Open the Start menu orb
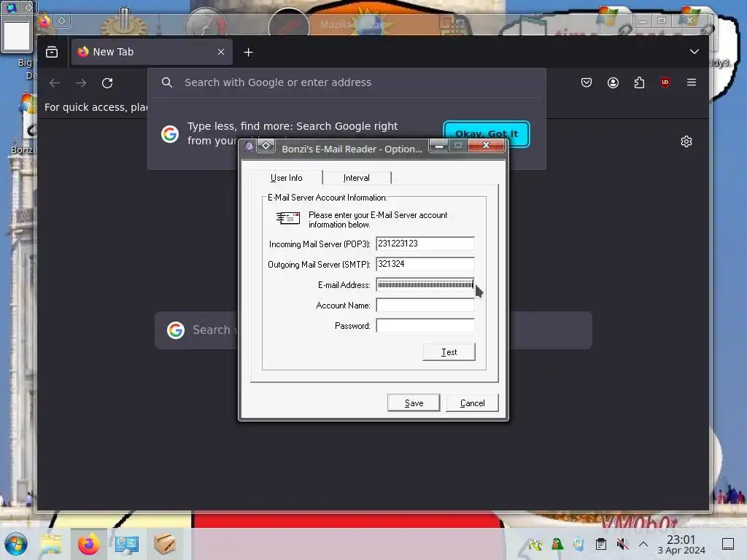747x560 pixels. pyautogui.click(x=16, y=544)
